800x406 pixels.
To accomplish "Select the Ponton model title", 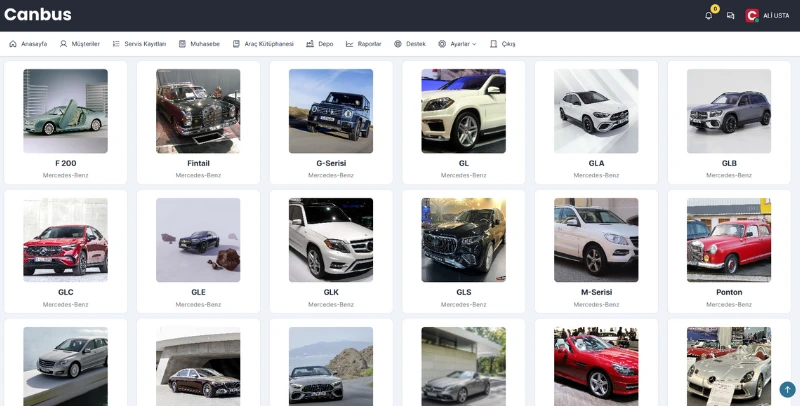I will (x=729, y=292).
